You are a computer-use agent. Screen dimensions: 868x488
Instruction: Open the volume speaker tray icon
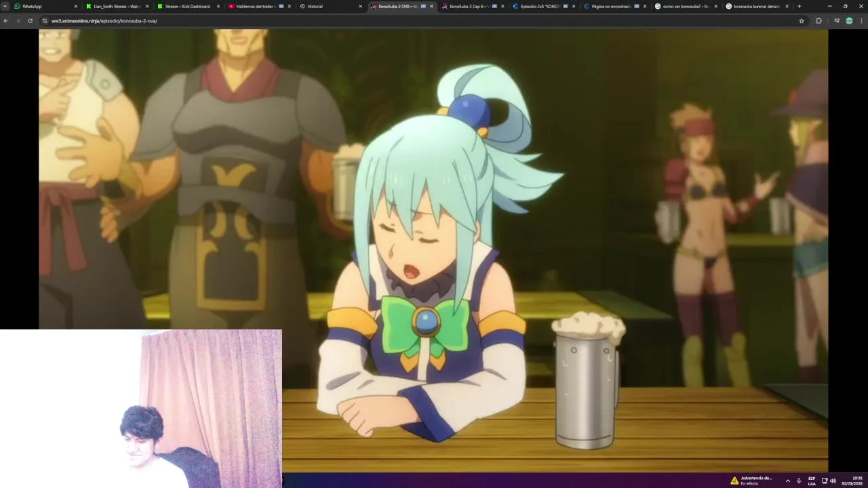coord(833,481)
